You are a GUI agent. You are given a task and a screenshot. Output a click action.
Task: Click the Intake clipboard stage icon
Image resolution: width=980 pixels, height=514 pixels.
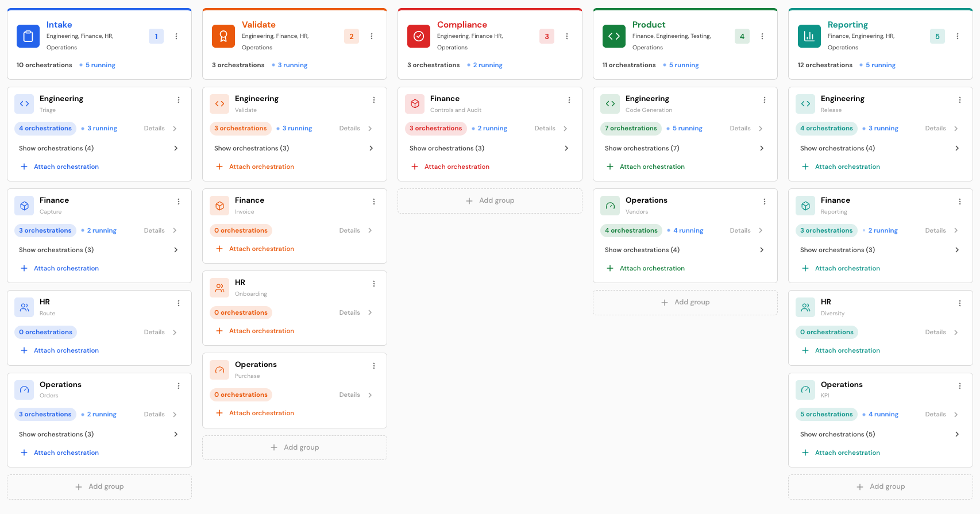click(x=28, y=36)
